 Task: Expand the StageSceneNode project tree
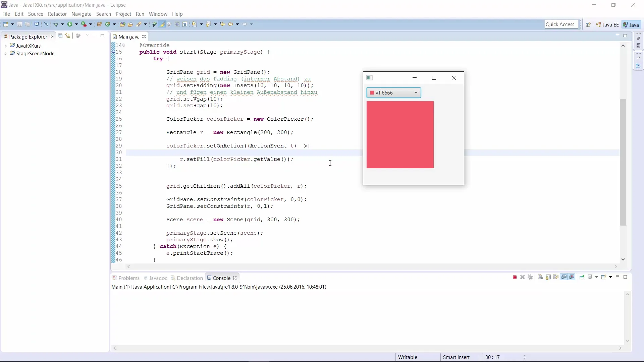tap(6, 54)
